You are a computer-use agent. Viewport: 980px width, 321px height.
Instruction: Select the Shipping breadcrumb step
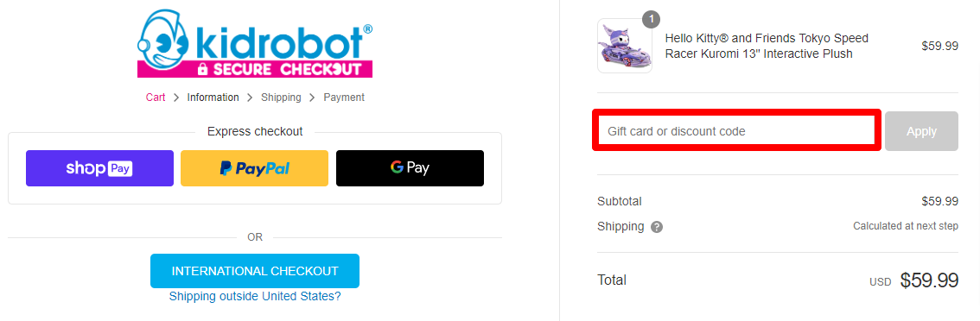coord(281,98)
